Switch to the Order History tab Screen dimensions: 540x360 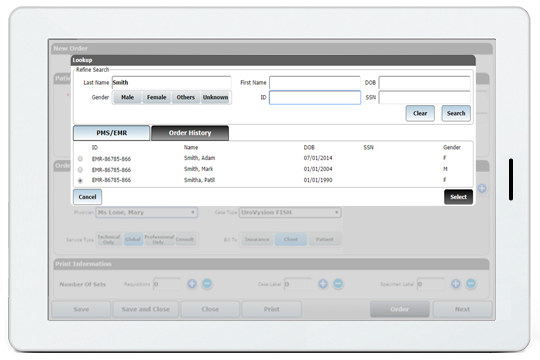tap(190, 133)
